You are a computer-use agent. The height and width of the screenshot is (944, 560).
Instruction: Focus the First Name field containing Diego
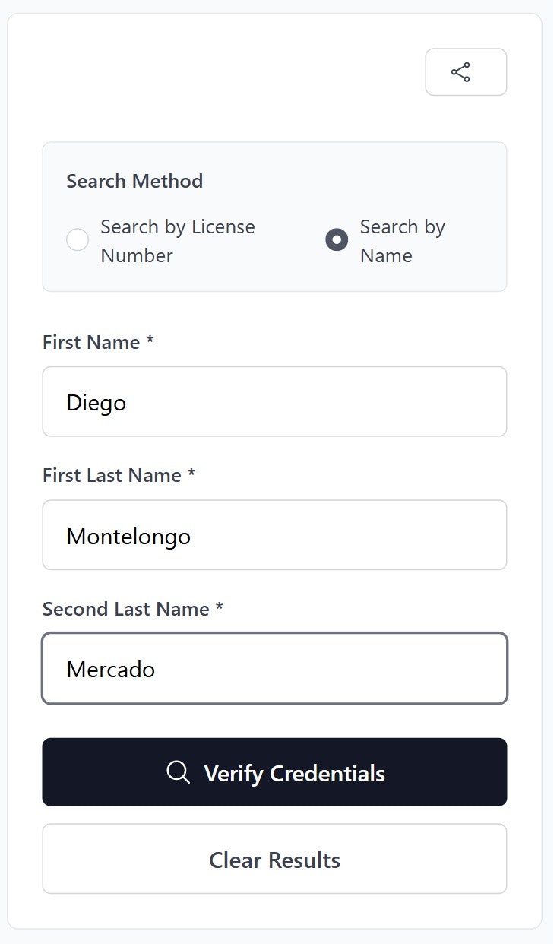[x=275, y=401]
